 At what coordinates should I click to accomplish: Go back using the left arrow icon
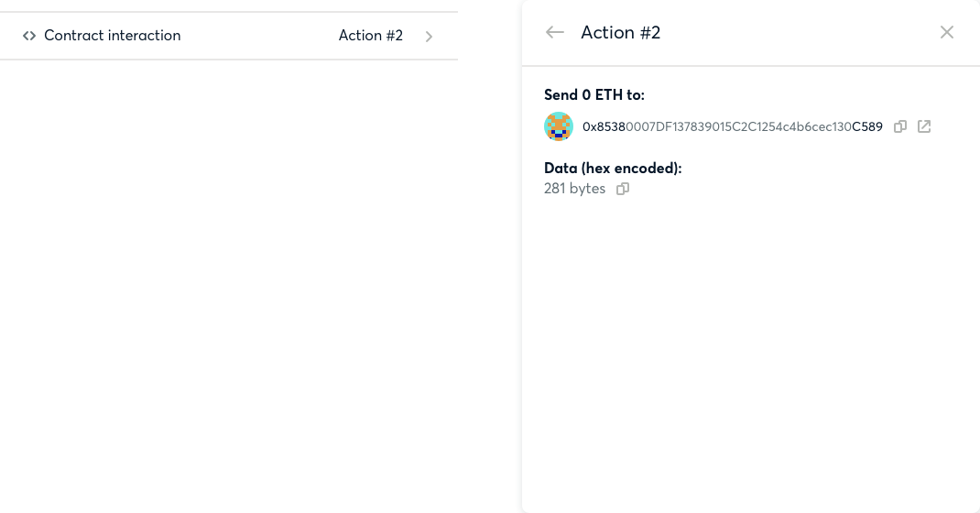point(554,32)
